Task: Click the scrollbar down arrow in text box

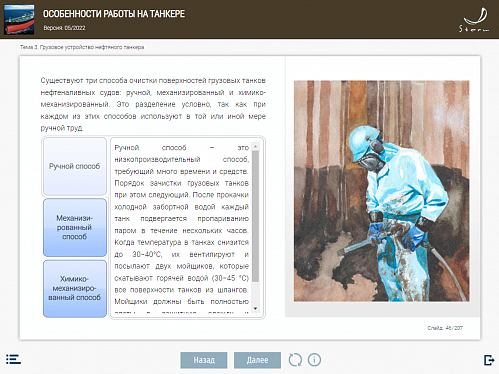Action: point(256,309)
